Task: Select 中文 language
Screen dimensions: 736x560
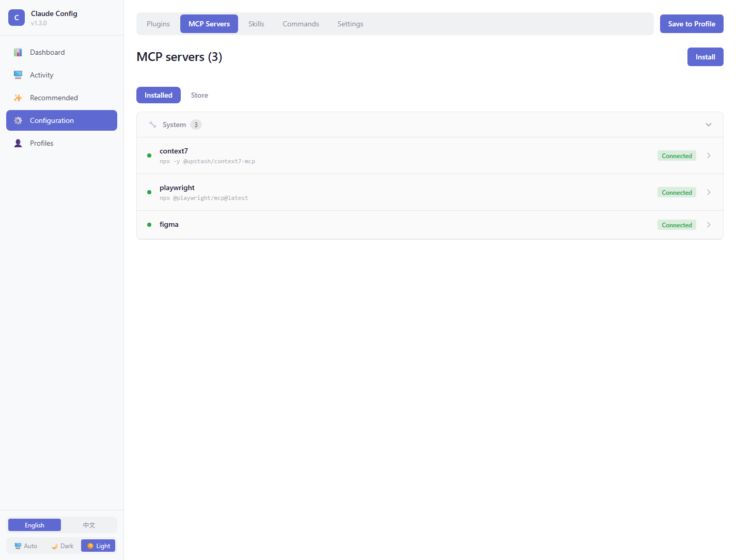Action: coord(89,525)
